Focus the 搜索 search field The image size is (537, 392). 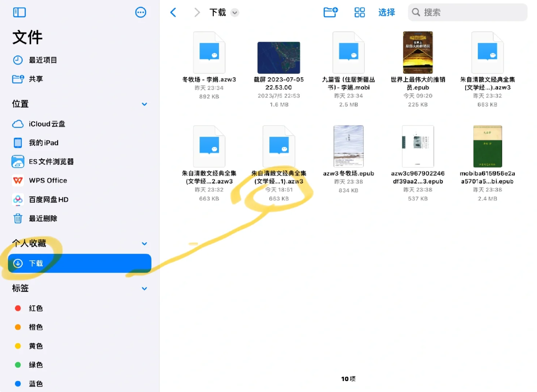468,12
